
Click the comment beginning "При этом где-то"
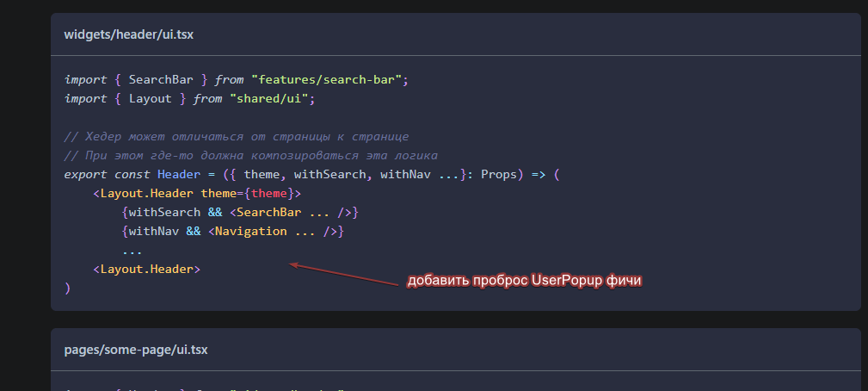click(251, 156)
